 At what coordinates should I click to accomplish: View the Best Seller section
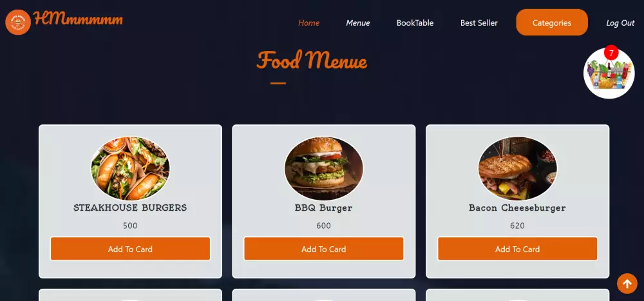(x=479, y=23)
